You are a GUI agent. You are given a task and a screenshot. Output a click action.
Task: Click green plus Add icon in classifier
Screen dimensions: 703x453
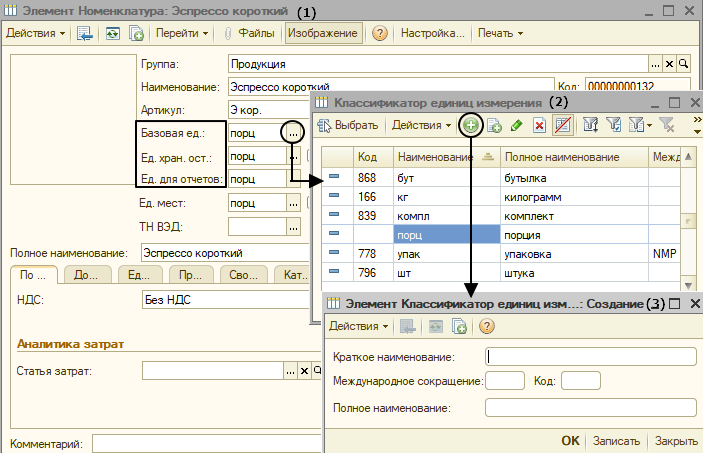[470, 125]
